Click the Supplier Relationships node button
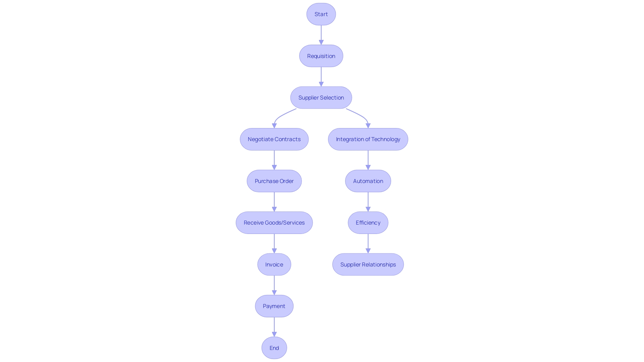The image size is (644, 362). [x=368, y=264]
